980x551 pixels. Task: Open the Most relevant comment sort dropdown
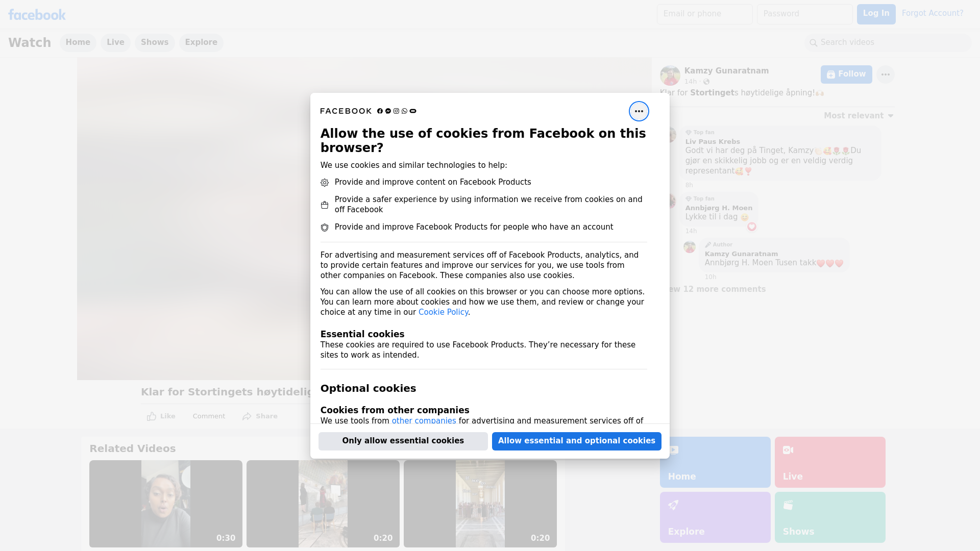tap(859, 116)
